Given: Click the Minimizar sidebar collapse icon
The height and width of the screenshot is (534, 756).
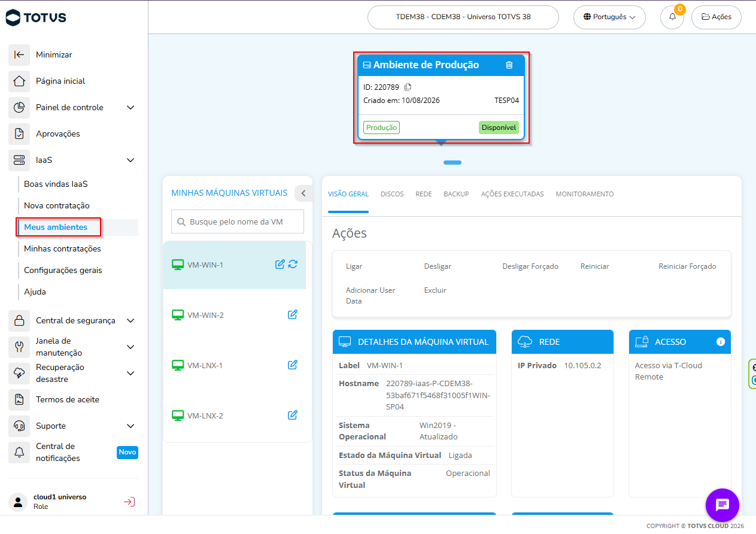Looking at the screenshot, I should [19, 54].
